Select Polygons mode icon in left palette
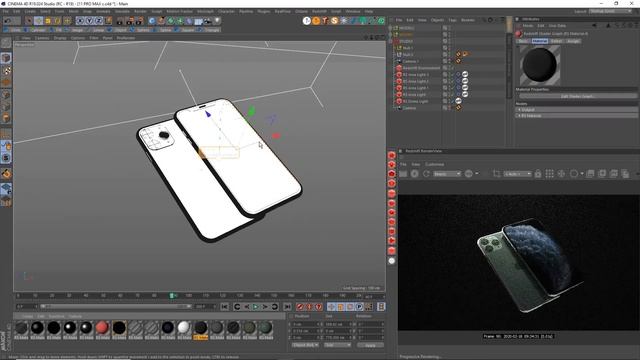 click(6, 118)
